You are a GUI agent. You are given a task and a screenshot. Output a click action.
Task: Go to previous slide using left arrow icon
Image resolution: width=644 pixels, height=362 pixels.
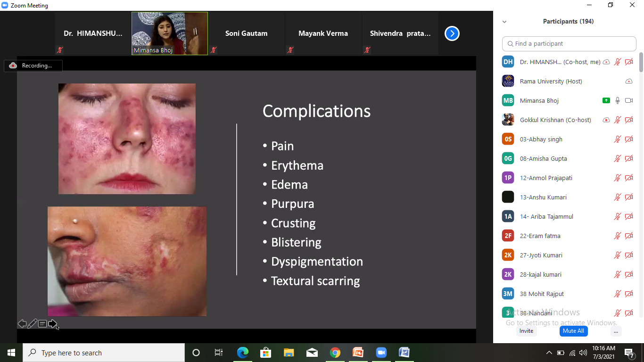click(22, 324)
